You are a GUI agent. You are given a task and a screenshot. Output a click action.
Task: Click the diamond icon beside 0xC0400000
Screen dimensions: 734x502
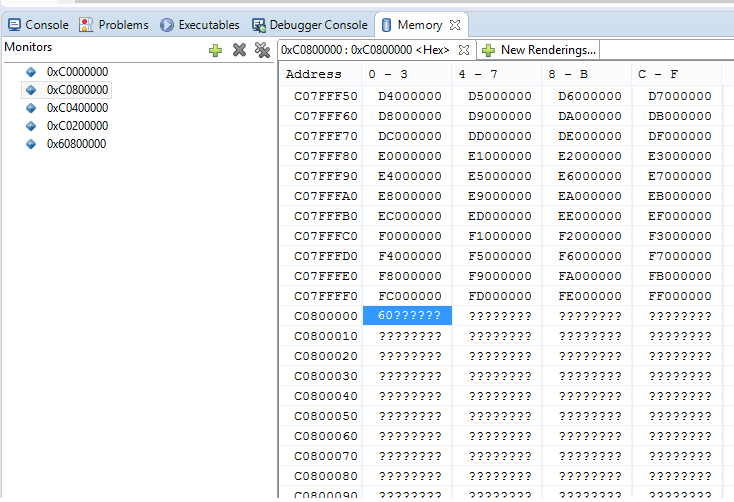tap(31, 108)
